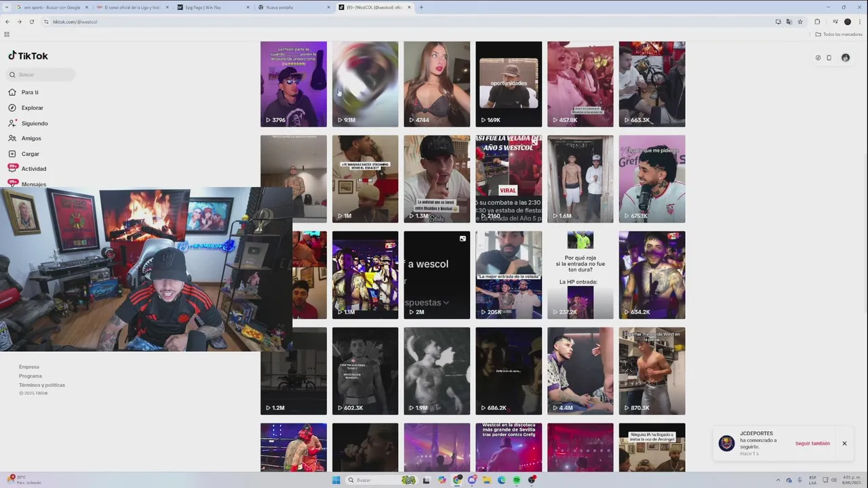Open Términos y políticas link
The width and height of the screenshot is (868, 488).
[x=42, y=385]
